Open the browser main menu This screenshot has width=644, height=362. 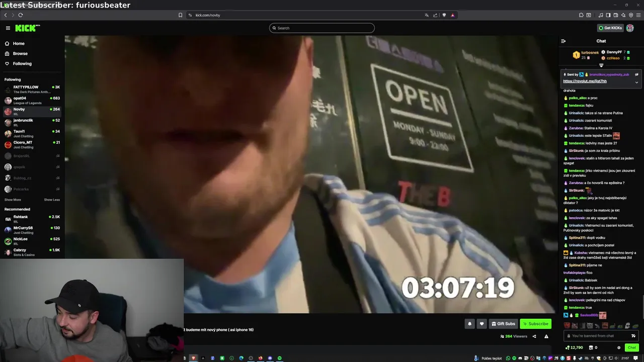pyautogui.click(x=638, y=15)
